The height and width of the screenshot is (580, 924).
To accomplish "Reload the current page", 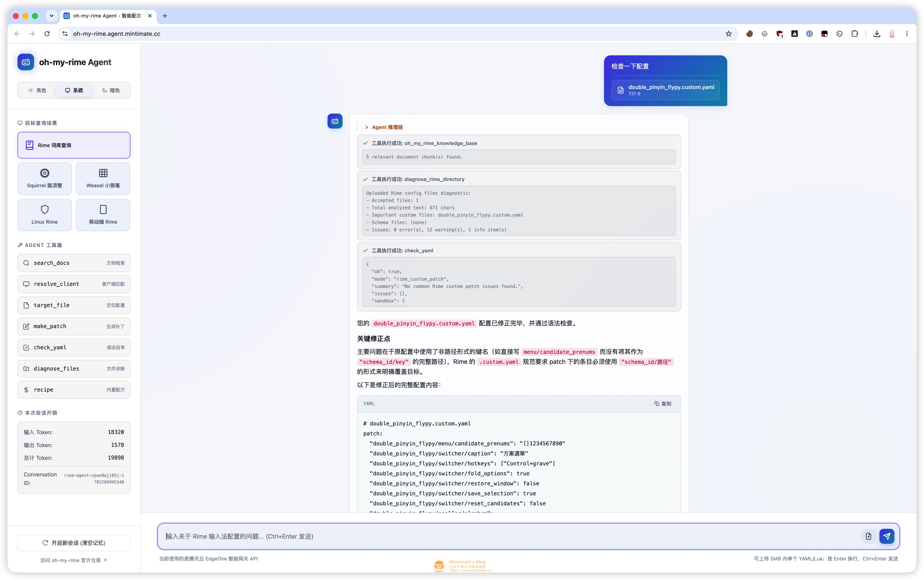I will (x=47, y=34).
